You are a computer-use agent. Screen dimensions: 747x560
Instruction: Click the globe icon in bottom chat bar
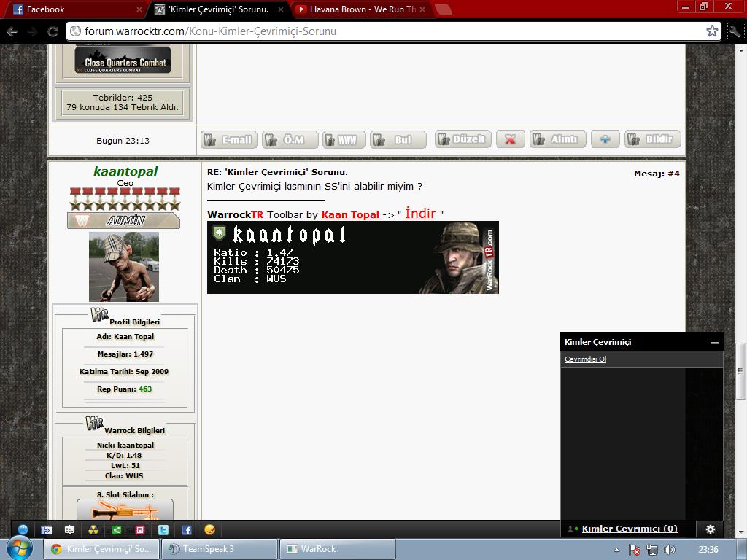point(23,530)
